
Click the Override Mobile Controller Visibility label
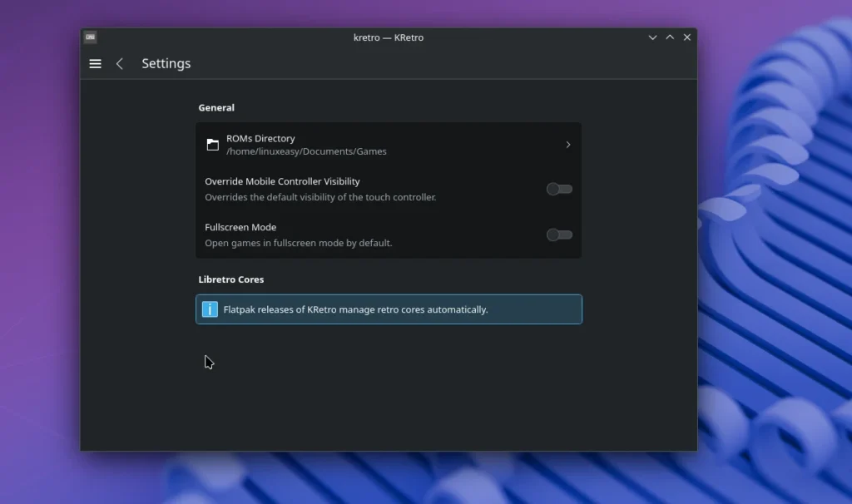tap(282, 181)
